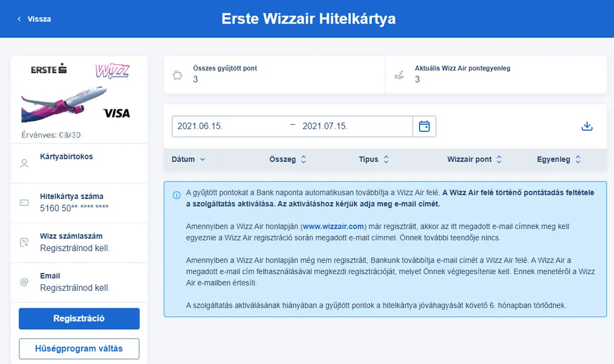Image resolution: width=614 pixels, height=364 pixels.
Task: Click the cardholder person icon
Action: (x=25, y=163)
